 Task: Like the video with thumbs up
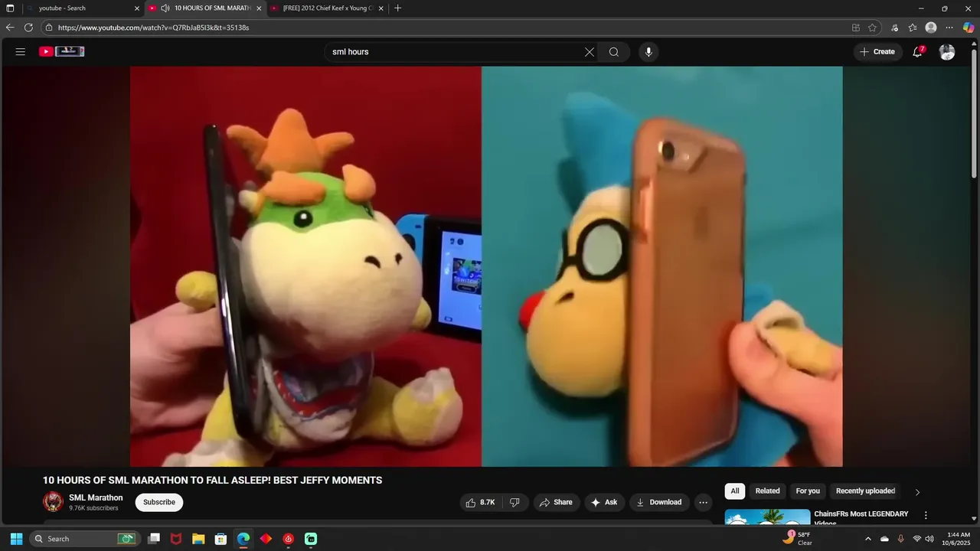(481, 502)
